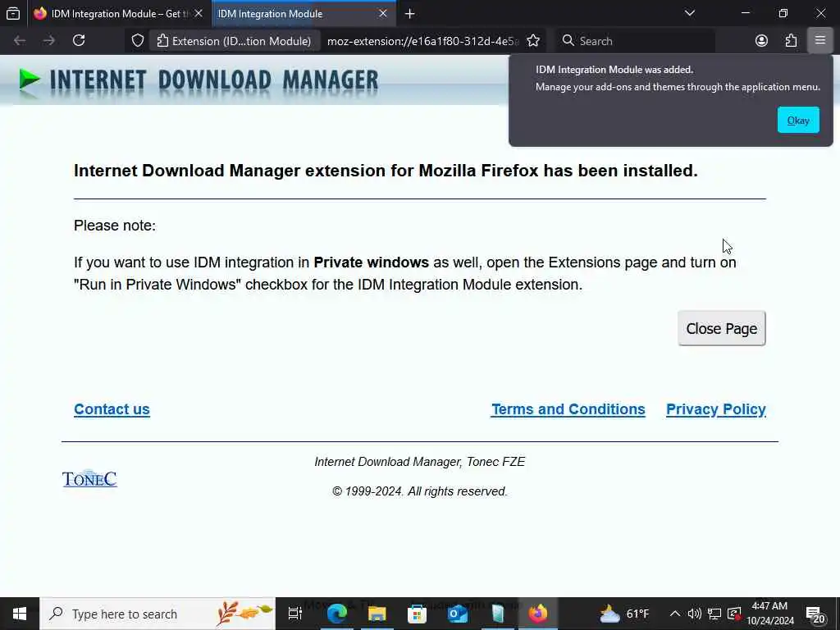Open a new tab
840x630 pixels.
click(x=410, y=13)
